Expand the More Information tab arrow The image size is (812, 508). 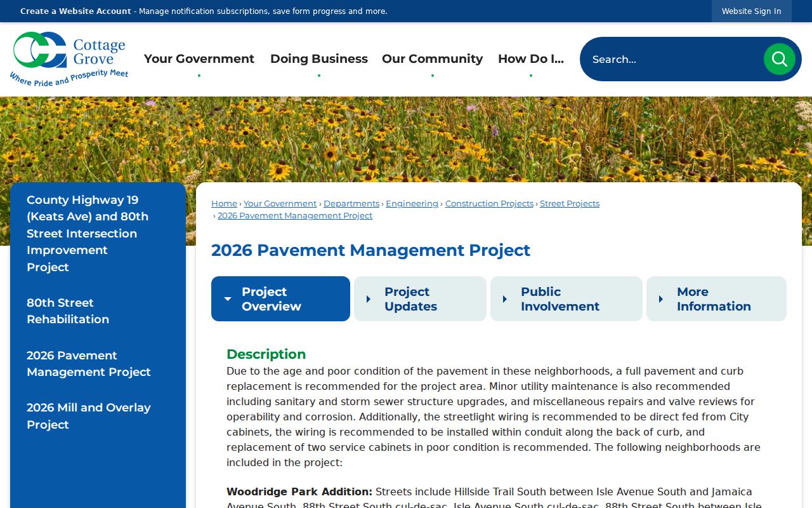(661, 299)
